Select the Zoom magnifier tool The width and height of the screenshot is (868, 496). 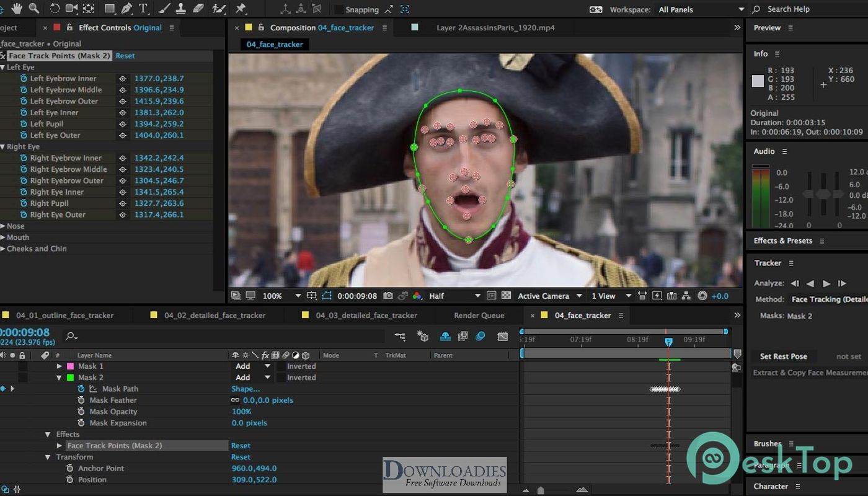tap(34, 8)
